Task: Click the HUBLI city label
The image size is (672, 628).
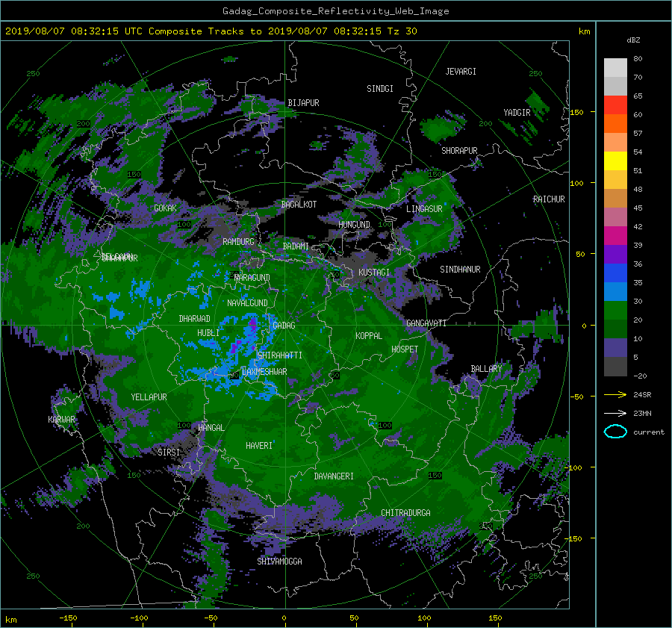Action: click(x=208, y=333)
